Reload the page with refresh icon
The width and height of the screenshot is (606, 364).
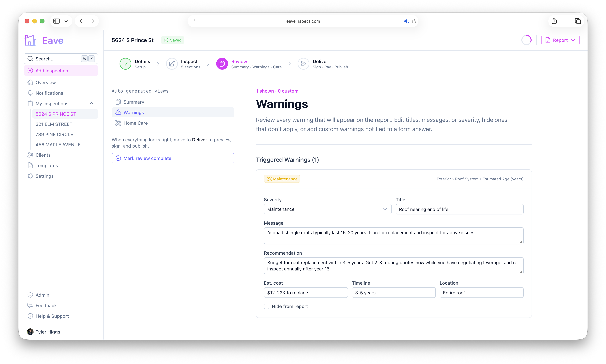point(414,21)
